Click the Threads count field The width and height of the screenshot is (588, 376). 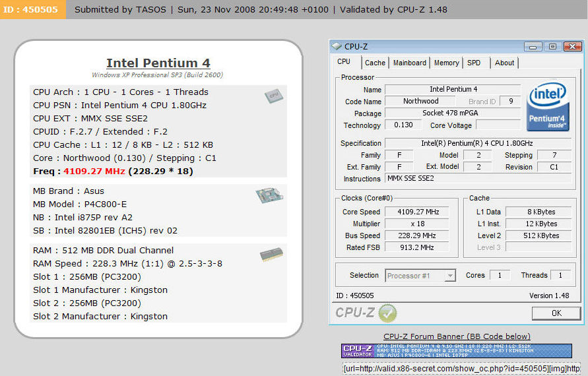pyautogui.click(x=561, y=275)
